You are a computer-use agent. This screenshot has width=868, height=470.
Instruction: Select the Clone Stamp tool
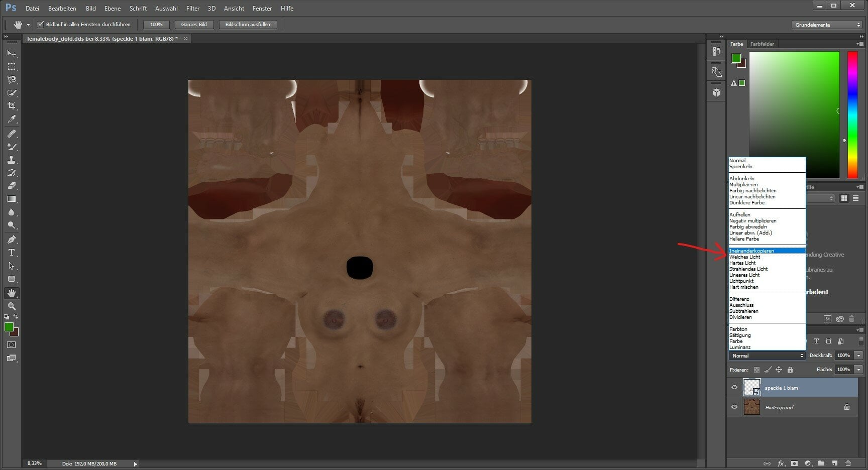coord(12,160)
